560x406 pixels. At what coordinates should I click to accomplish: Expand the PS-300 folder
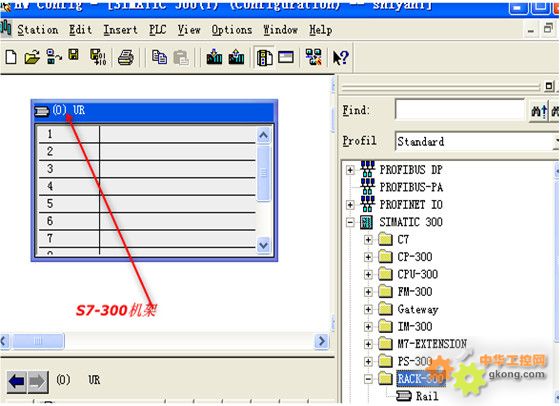pos(368,361)
